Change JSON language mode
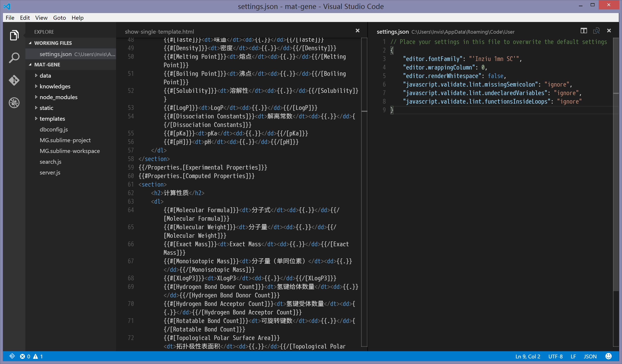This screenshot has width=622, height=364. pos(590,356)
